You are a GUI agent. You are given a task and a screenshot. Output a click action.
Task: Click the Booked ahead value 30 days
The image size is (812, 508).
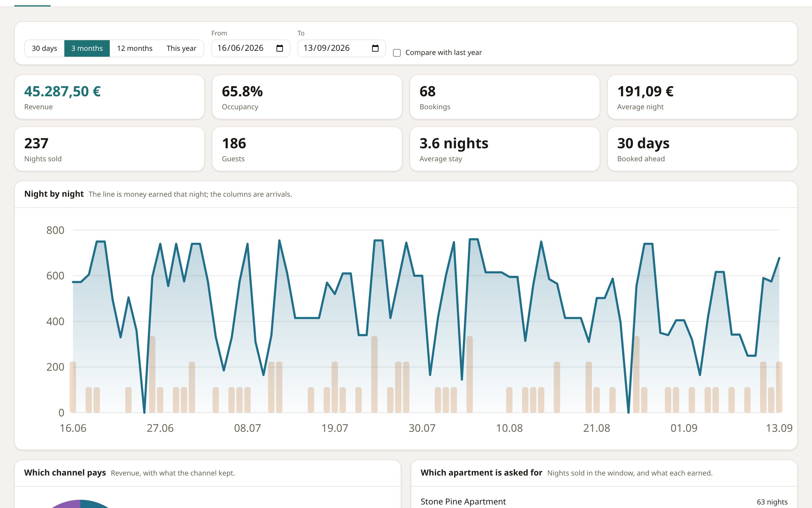(643, 144)
